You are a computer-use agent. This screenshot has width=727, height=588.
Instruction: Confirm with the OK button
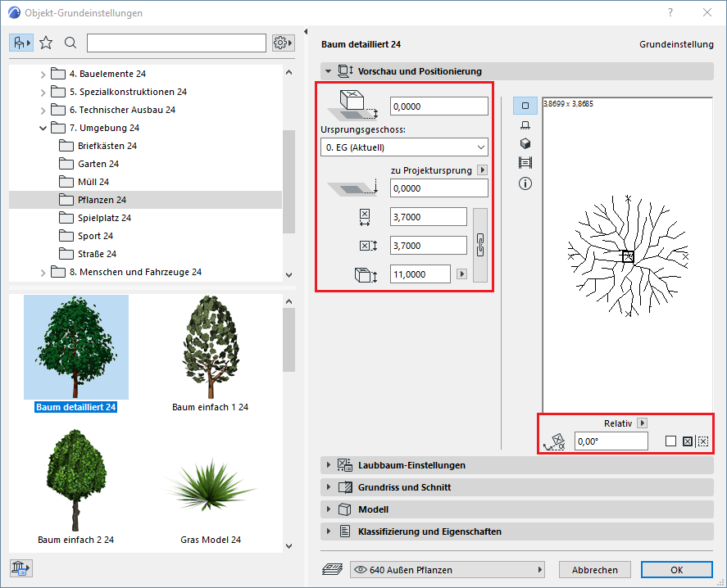676,570
